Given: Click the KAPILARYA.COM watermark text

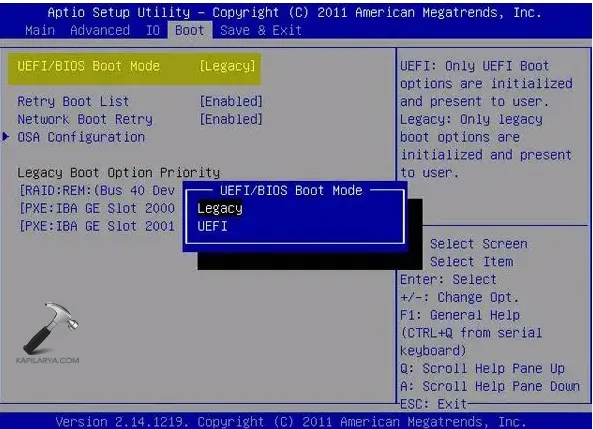Looking at the screenshot, I should [48, 361].
